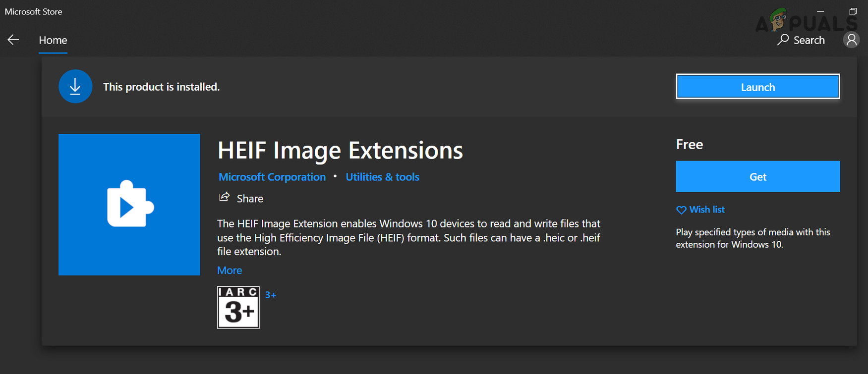
Task: Click the blue Get button
Action: click(757, 176)
